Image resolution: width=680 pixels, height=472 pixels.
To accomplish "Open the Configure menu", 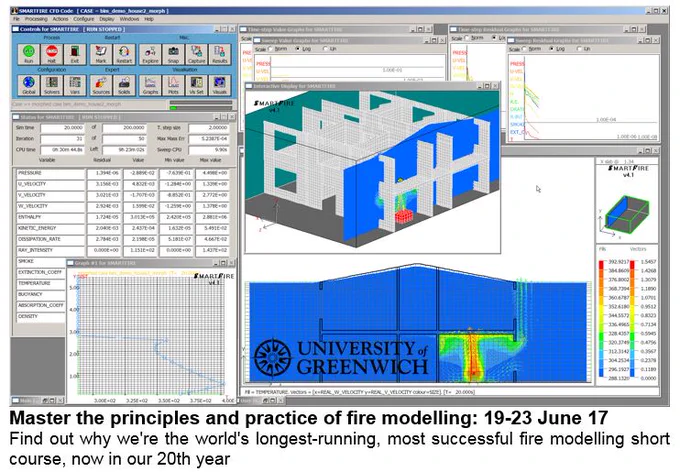I will pyautogui.click(x=83, y=19).
